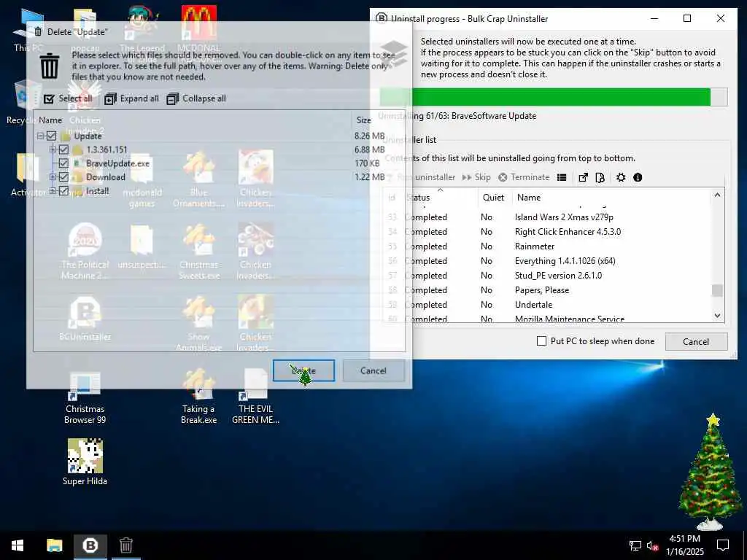Uncheck the Update folder checkbox

click(x=52, y=136)
